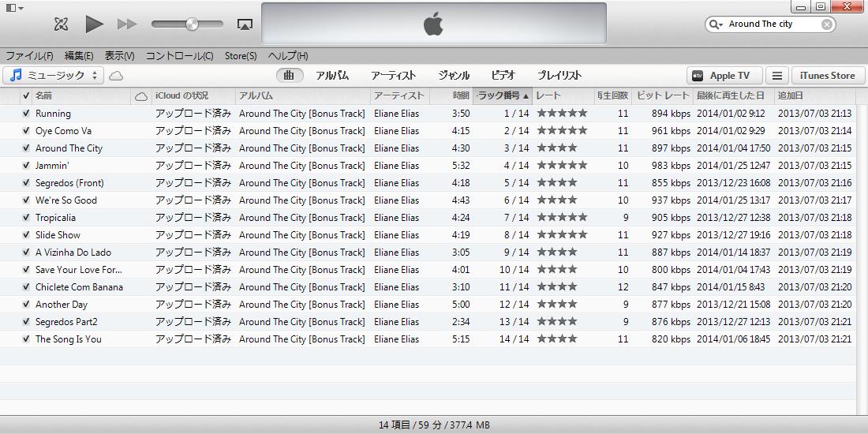The width and height of the screenshot is (868, 434).
Task: Open the 表示(V) menu
Action: coord(120,56)
